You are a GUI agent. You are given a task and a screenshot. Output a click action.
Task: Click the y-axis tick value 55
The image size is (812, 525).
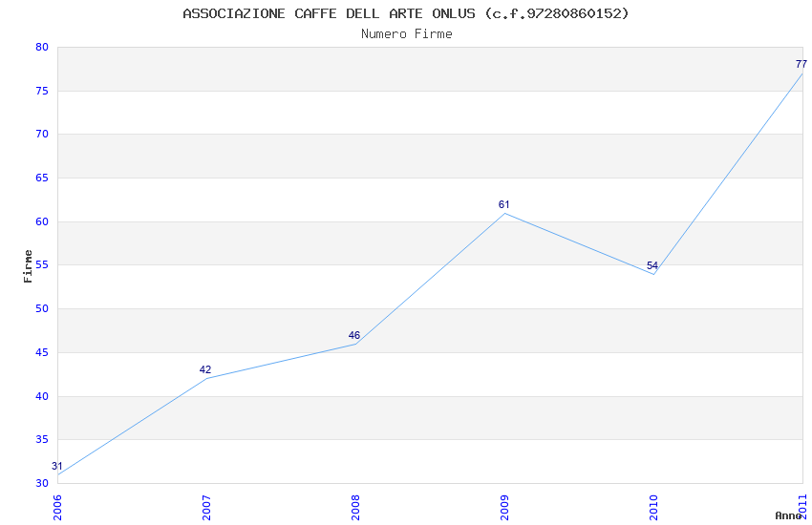click(x=42, y=264)
